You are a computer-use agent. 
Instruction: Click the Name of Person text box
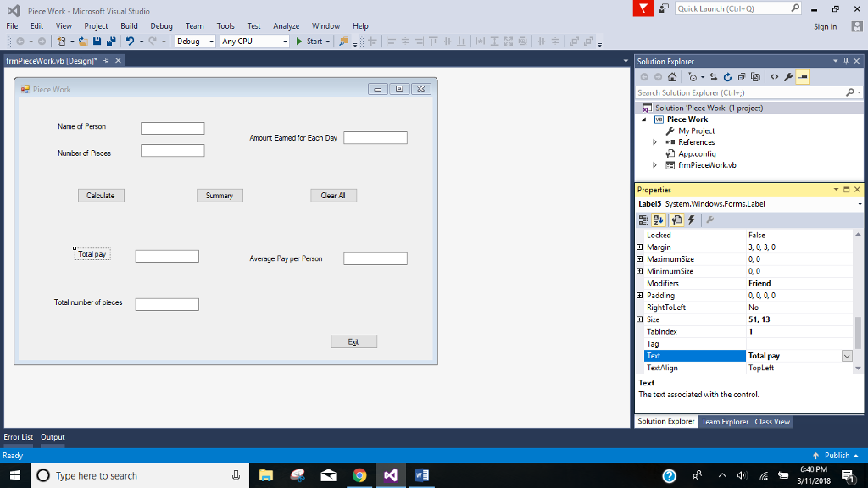172,128
